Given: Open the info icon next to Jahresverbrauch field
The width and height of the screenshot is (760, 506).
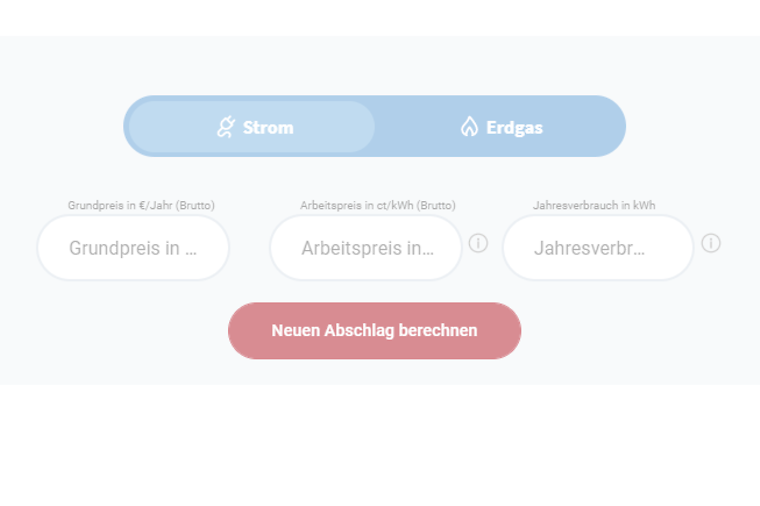Looking at the screenshot, I should click(x=711, y=243).
